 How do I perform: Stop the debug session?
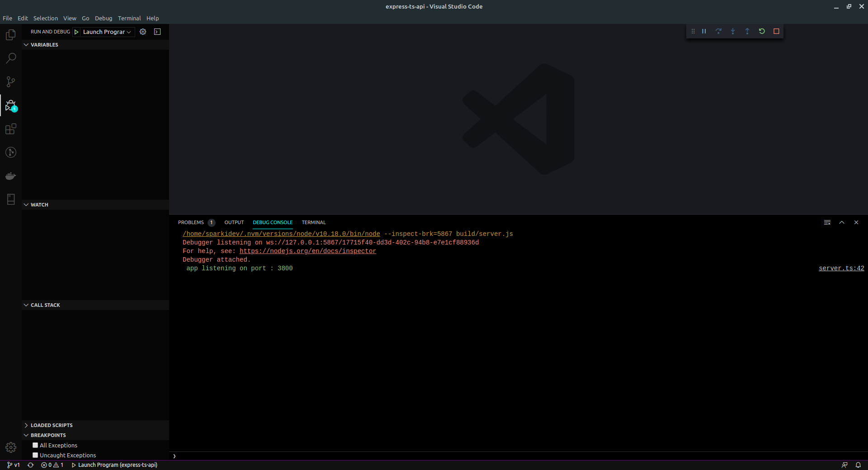(x=776, y=31)
